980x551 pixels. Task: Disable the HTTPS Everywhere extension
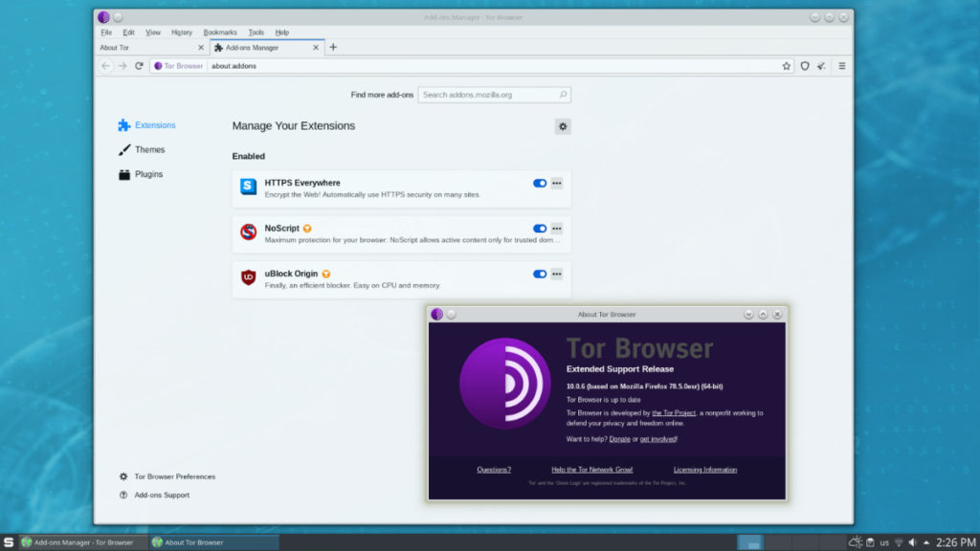click(x=539, y=183)
